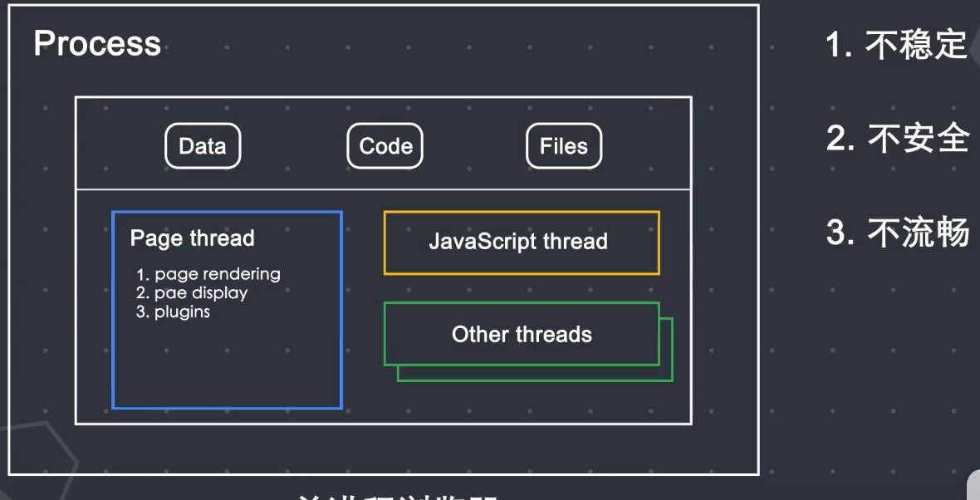Click the Page thread heading
The image size is (980, 500).
(192, 238)
